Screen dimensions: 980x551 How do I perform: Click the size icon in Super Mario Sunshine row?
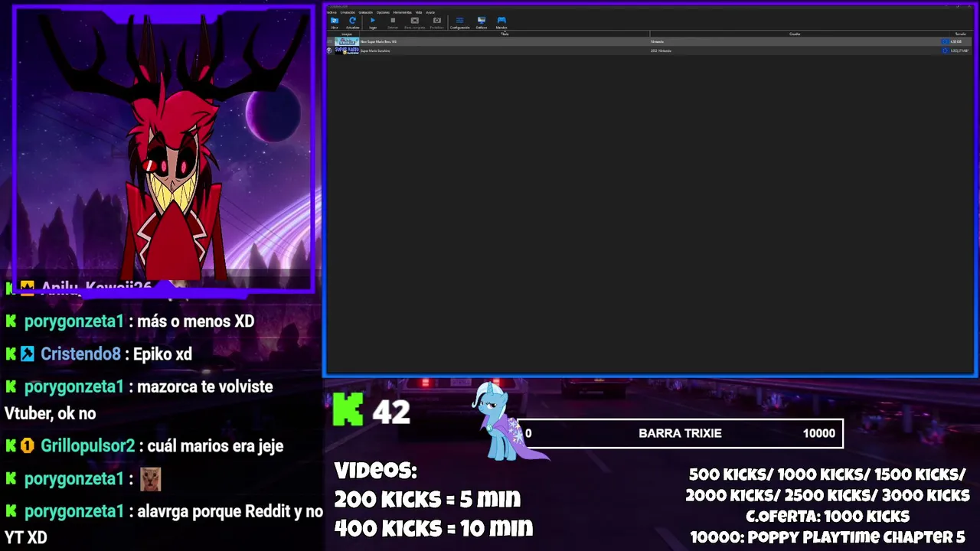pos(945,51)
